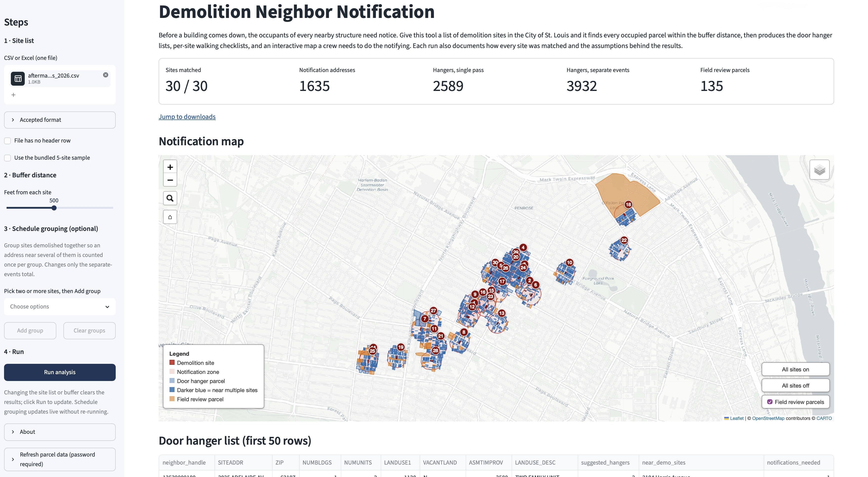Select demolition site marker 27

point(433,311)
